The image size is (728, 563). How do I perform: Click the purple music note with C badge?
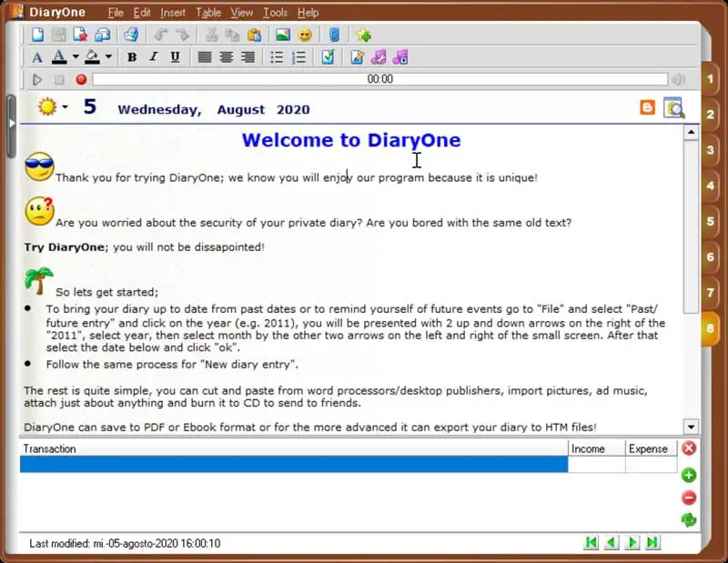[x=400, y=57]
